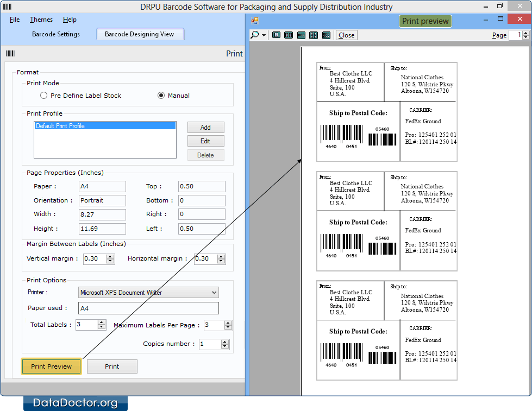Increase the Horizontal margin value
This screenshot has width=532, height=411.
(x=221, y=256)
